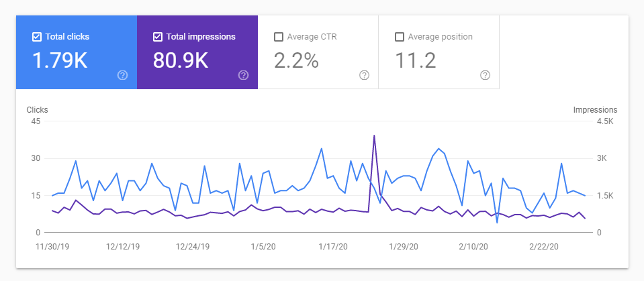Click the 11/30/19 date label on axis
The height and width of the screenshot is (281, 644).
(x=53, y=246)
